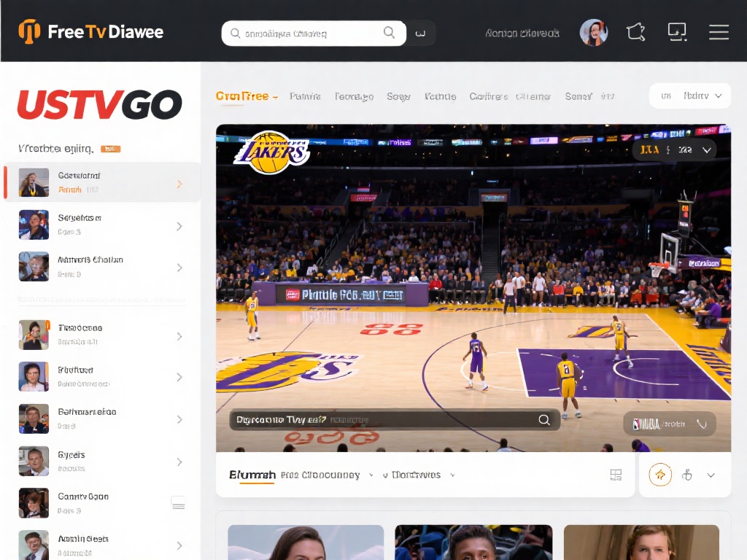Click the user profile avatar in header
The width and height of the screenshot is (747, 560).
tap(593, 33)
